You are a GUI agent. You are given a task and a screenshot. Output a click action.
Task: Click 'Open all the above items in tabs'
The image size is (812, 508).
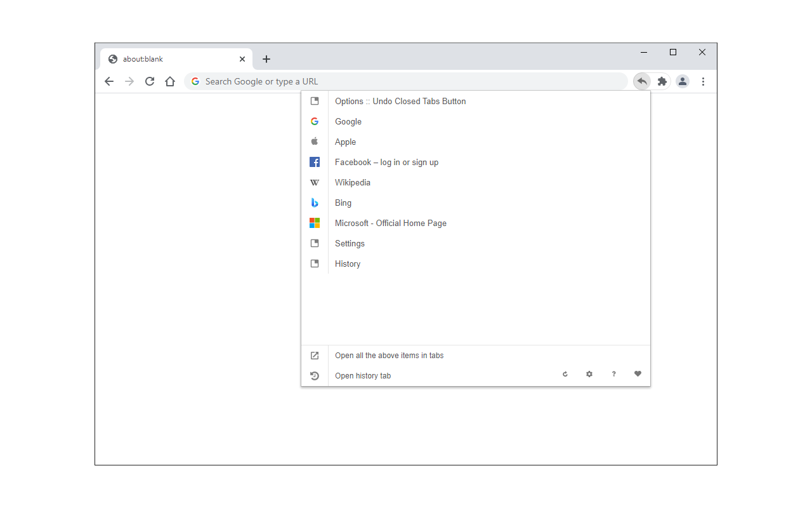pyautogui.click(x=389, y=355)
